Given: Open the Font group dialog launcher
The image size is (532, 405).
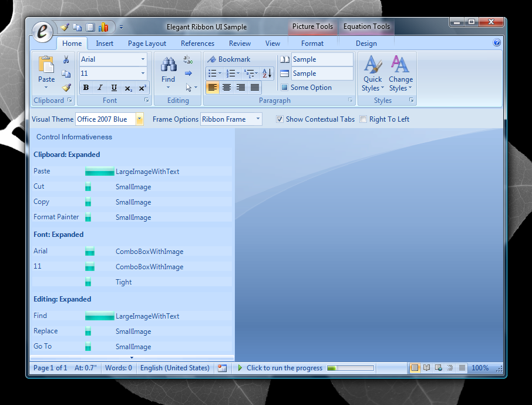Looking at the screenshot, I should [x=147, y=100].
